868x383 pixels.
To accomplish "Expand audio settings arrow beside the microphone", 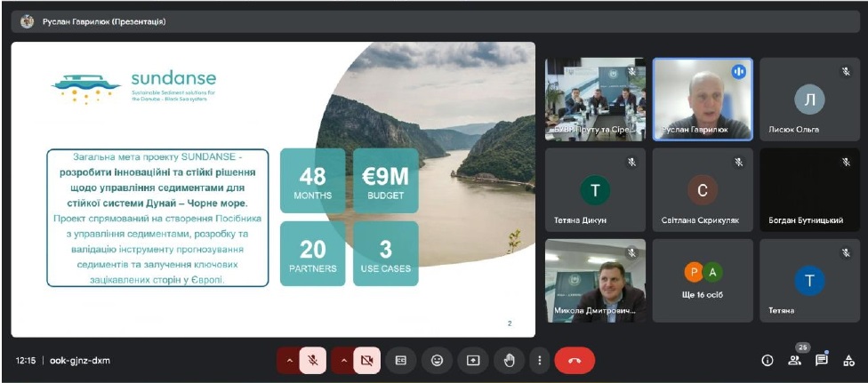I will pyautogui.click(x=288, y=361).
